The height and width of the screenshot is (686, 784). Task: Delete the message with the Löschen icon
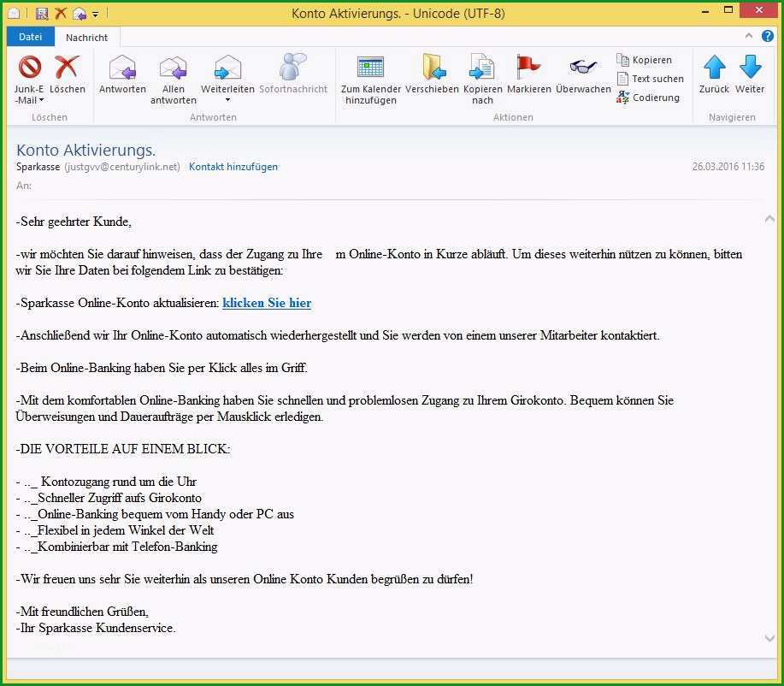[x=67, y=74]
